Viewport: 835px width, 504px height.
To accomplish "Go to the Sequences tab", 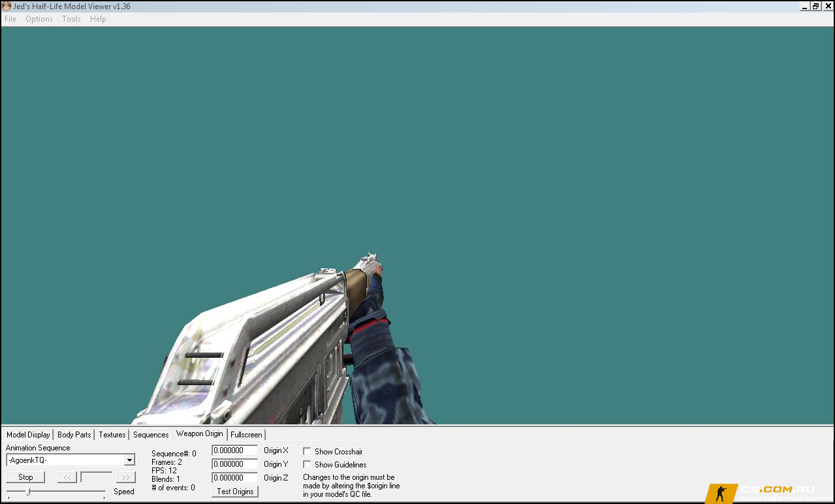I will coord(151,435).
